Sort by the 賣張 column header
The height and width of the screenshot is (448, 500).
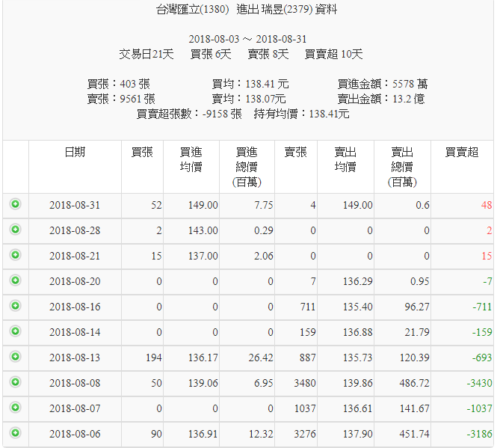[x=295, y=152]
